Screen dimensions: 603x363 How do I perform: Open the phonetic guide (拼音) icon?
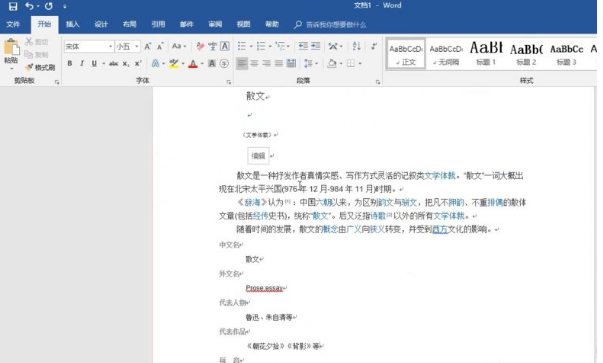[212, 47]
